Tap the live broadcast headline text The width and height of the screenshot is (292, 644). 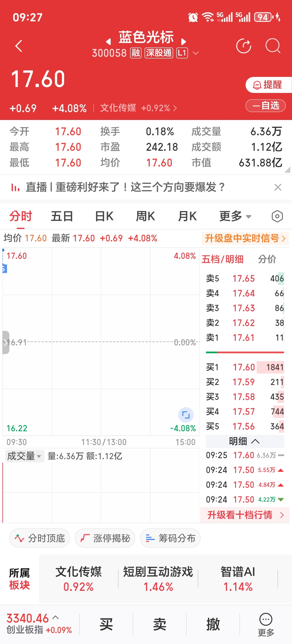click(x=125, y=187)
